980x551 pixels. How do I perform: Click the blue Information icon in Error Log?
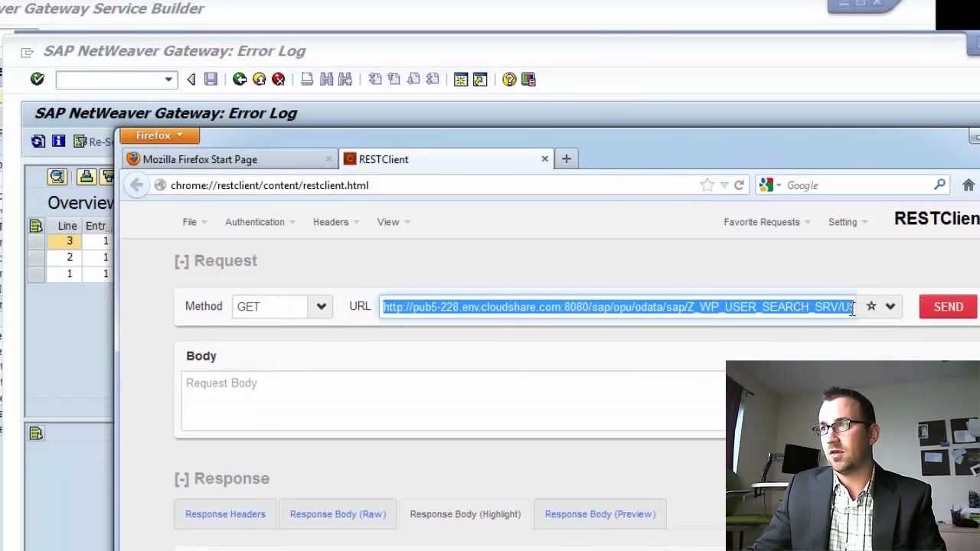pyautogui.click(x=58, y=141)
